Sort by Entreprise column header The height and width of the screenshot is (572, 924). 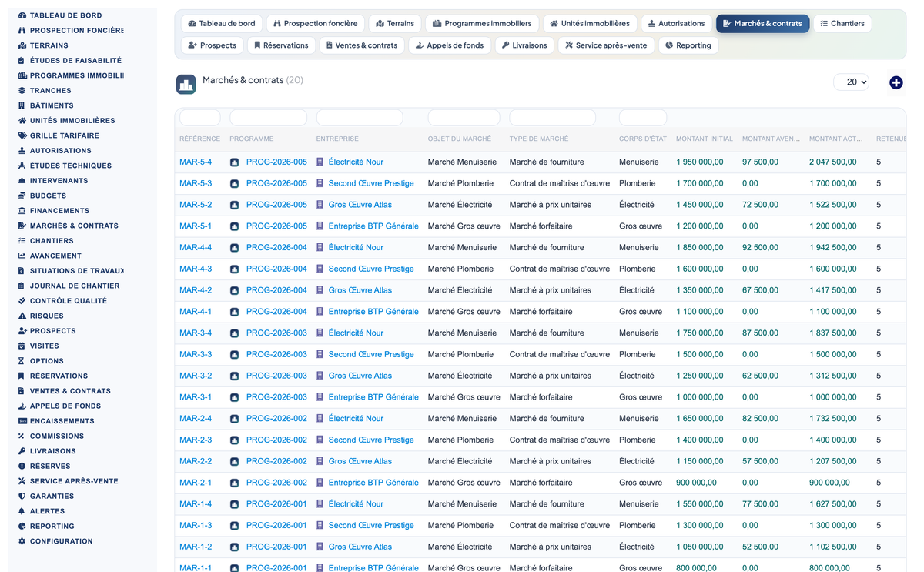click(337, 139)
